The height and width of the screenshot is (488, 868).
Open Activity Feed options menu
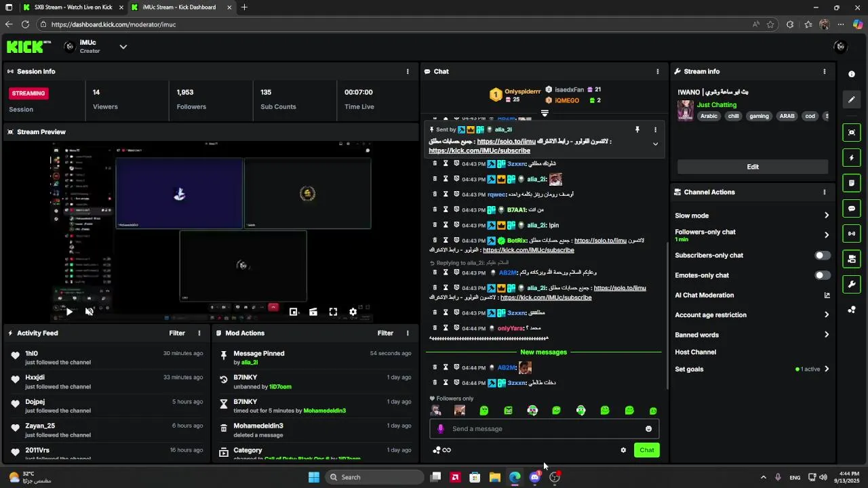pyautogui.click(x=199, y=333)
